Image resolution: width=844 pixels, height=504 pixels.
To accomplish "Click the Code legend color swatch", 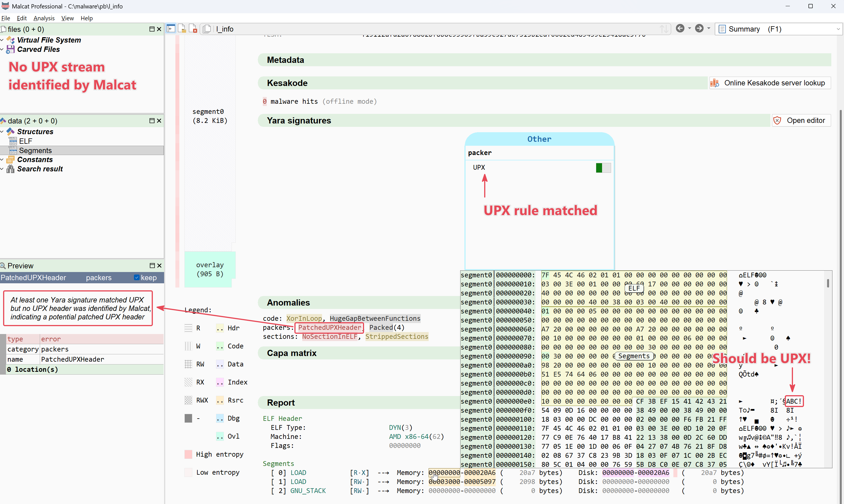I will (x=220, y=346).
